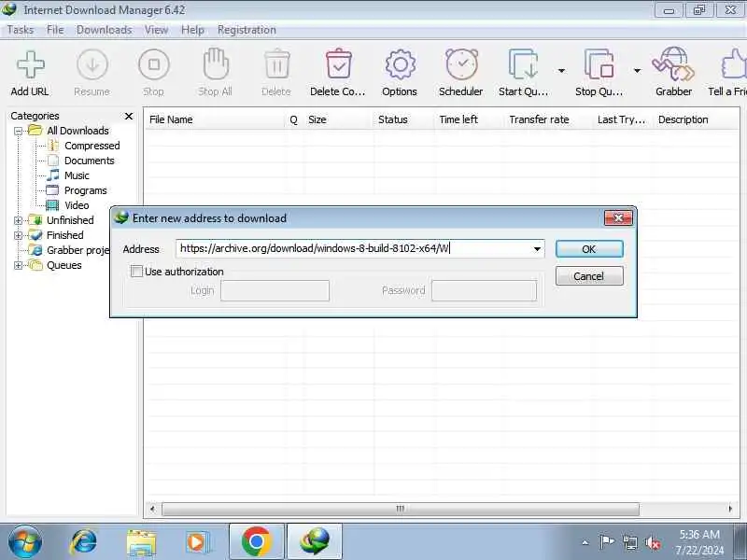Click the Delete trash icon
747x560 pixels.
[276, 63]
